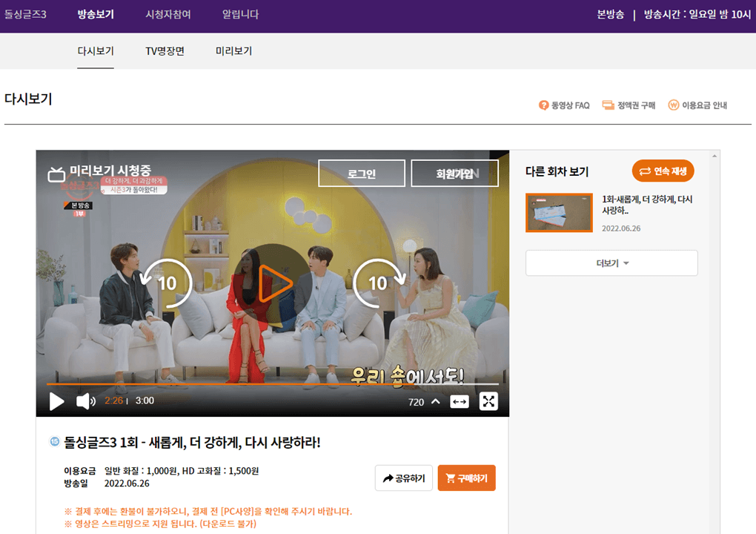Switch to the TV명장면 tab
This screenshot has height=534, width=756.
[165, 51]
